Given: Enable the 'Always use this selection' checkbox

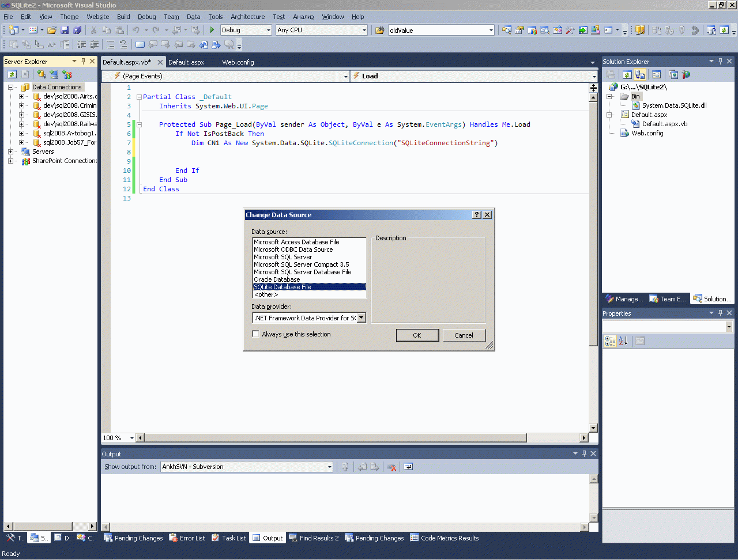Looking at the screenshot, I should [255, 334].
